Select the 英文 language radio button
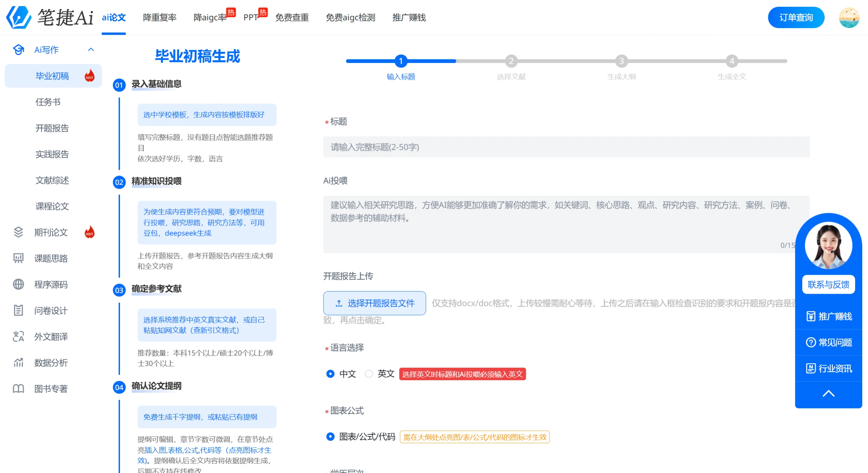868x473 pixels. tap(369, 374)
